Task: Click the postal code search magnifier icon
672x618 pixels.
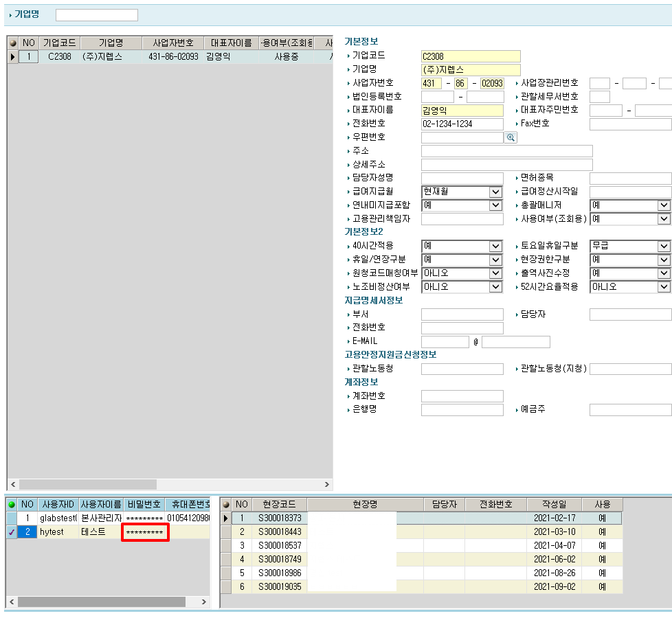Action: point(511,137)
